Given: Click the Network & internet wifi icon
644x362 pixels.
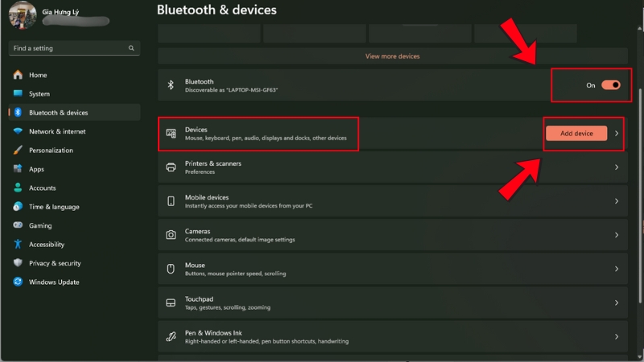Looking at the screenshot, I should coord(18,131).
